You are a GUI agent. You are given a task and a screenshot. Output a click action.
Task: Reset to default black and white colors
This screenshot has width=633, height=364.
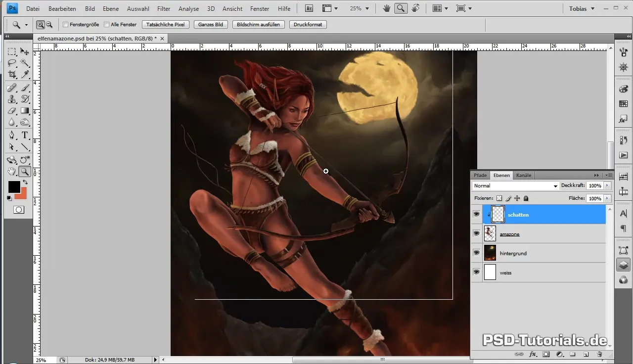[9, 198]
